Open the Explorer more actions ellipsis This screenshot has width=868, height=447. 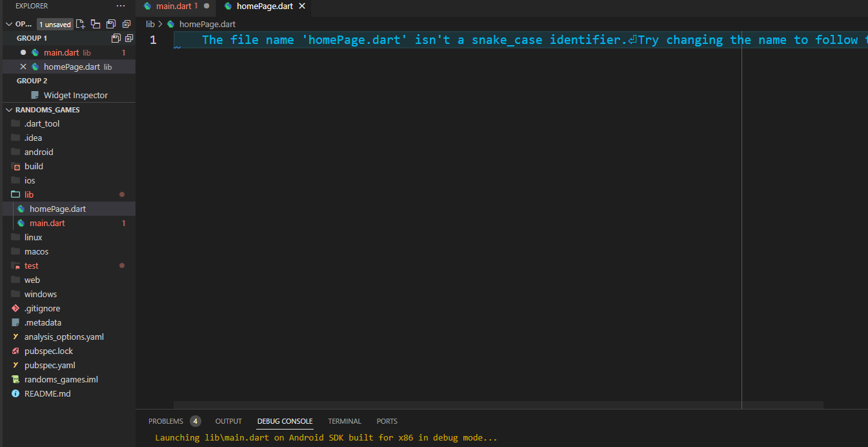pos(121,6)
